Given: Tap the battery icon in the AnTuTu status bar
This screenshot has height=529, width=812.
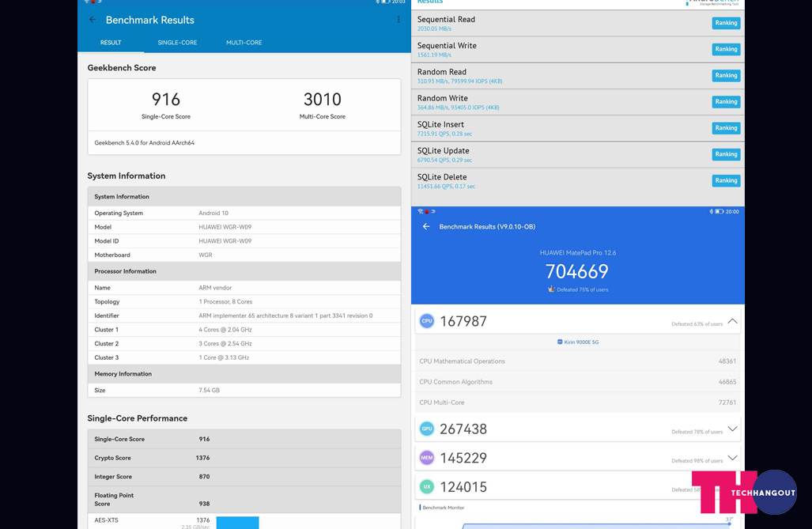Looking at the screenshot, I should [719, 211].
